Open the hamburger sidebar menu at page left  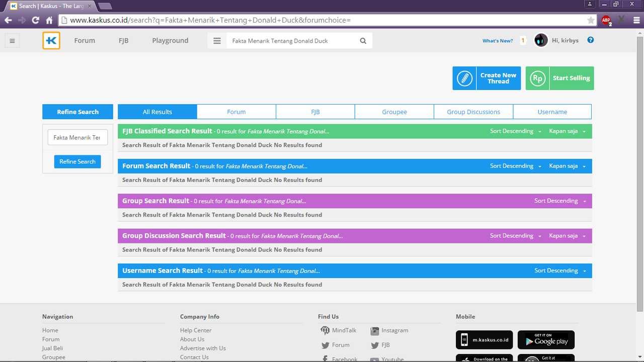(x=13, y=41)
